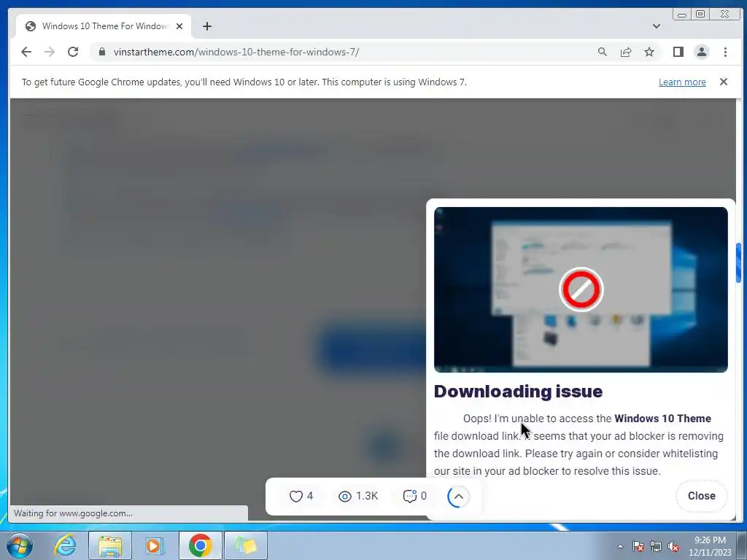Maximize the Chrome window

click(x=700, y=15)
